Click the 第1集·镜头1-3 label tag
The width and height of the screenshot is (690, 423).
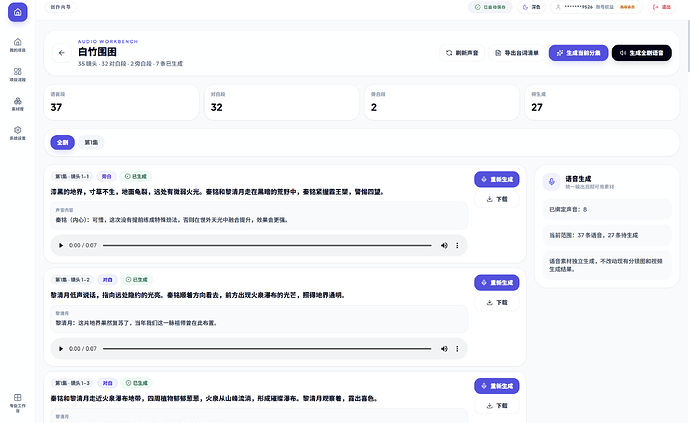coord(72,383)
